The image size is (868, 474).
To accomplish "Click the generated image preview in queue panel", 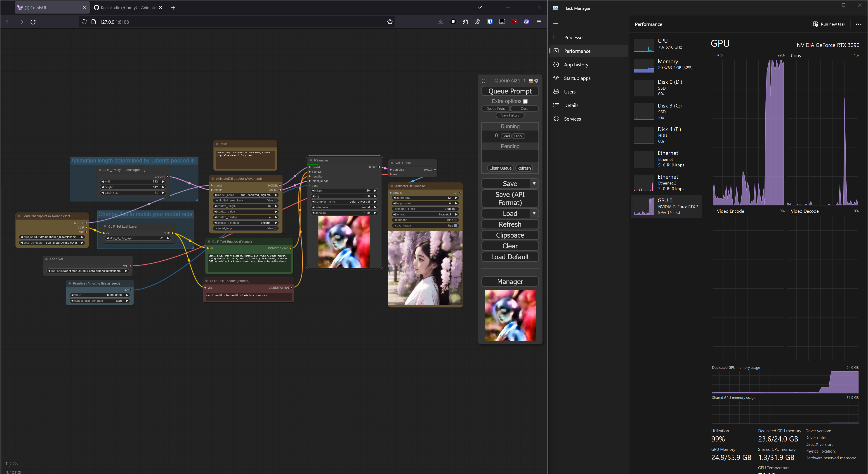I will pos(510,315).
